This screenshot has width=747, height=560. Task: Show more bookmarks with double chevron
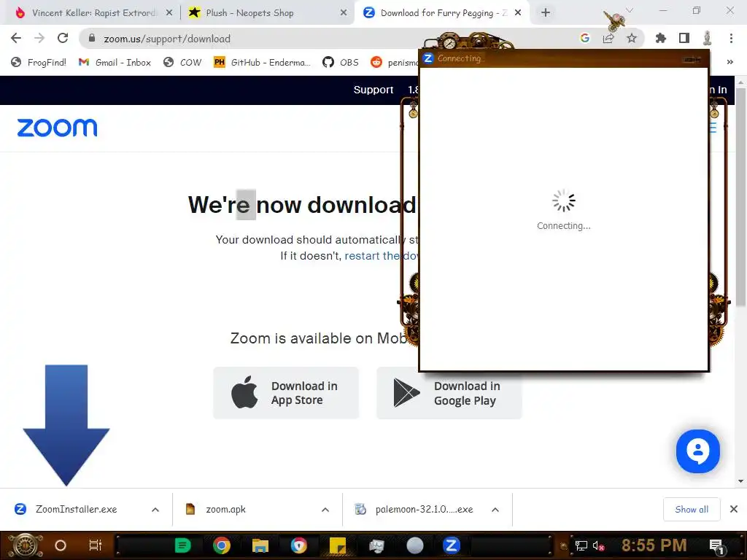729,63
